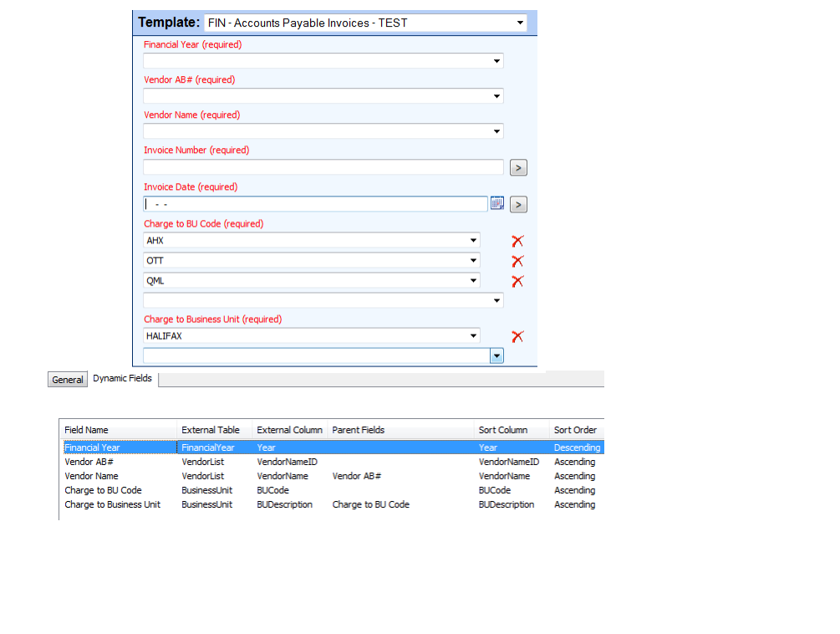Open the Invoice Date calendar picker
The height and width of the screenshot is (634, 840).
[497, 203]
